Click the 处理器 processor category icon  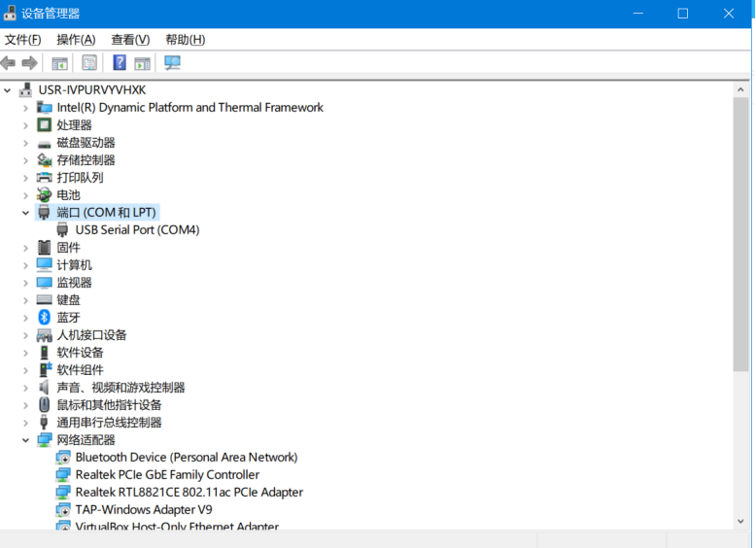click(x=44, y=125)
